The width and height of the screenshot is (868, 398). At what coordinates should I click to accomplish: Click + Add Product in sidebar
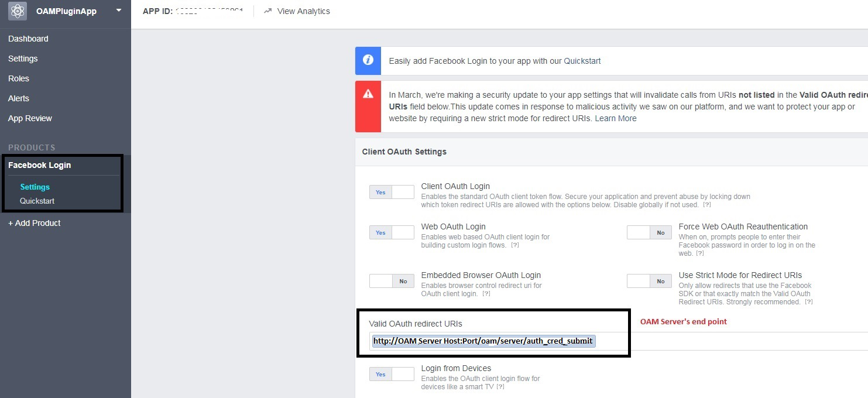[35, 223]
